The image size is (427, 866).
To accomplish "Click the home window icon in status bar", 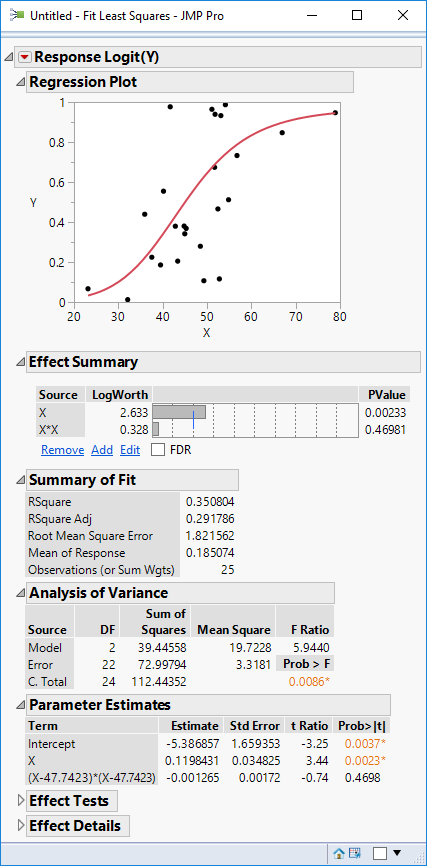I will pyautogui.click(x=339, y=853).
